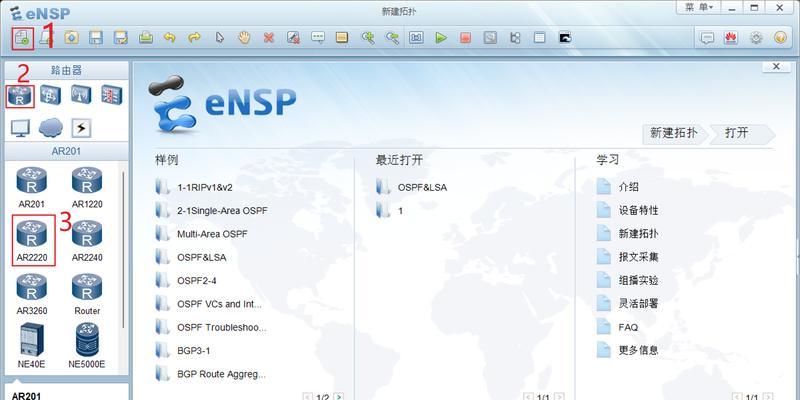Open settings gear icon
This screenshot has height=400, width=800.
(756, 38)
